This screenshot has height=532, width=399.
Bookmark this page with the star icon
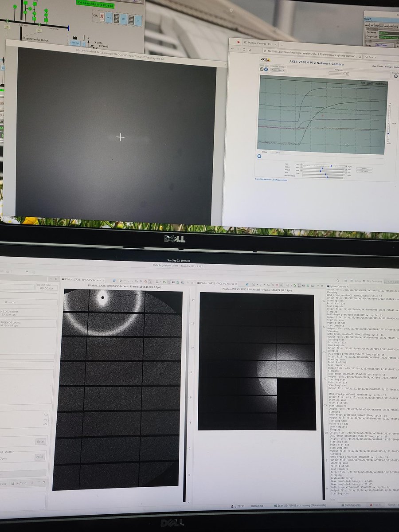tap(360, 57)
